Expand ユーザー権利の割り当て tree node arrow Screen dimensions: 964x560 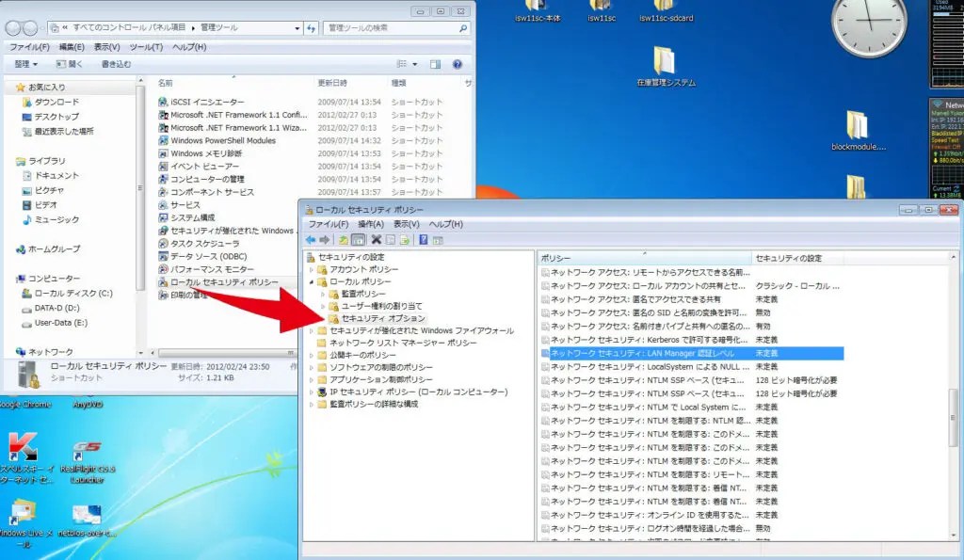[x=324, y=306]
